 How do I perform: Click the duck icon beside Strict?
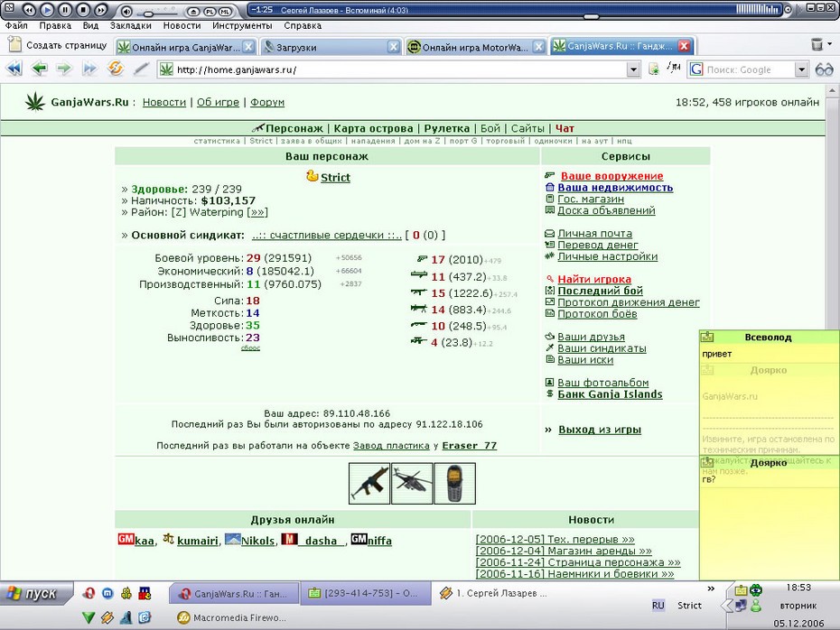313,176
